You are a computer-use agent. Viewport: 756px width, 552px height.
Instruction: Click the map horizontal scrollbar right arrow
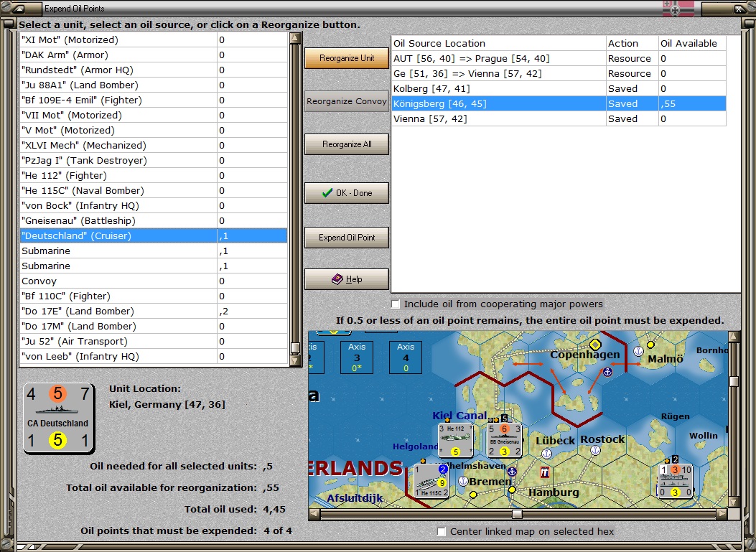[722, 514]
